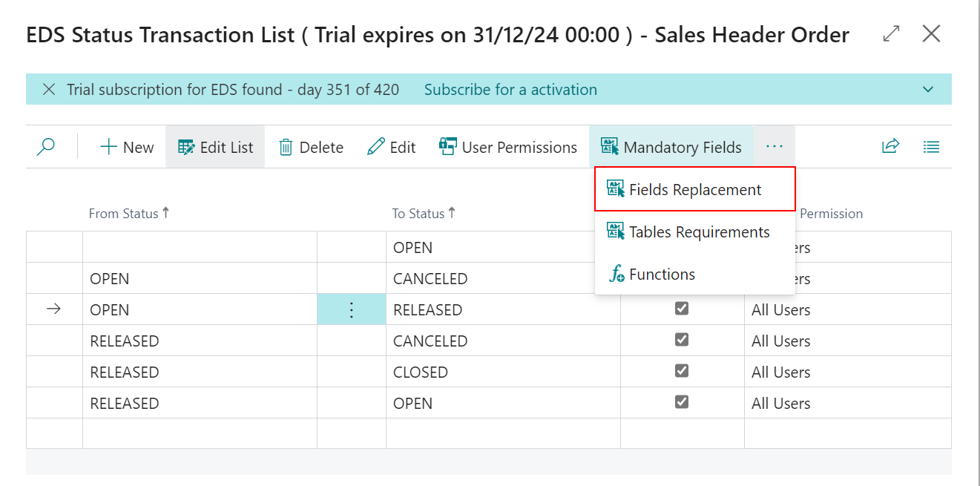
Task: Toggle checkbox in RELEASED to CANCELED row
Action: (x=682, y=339)
